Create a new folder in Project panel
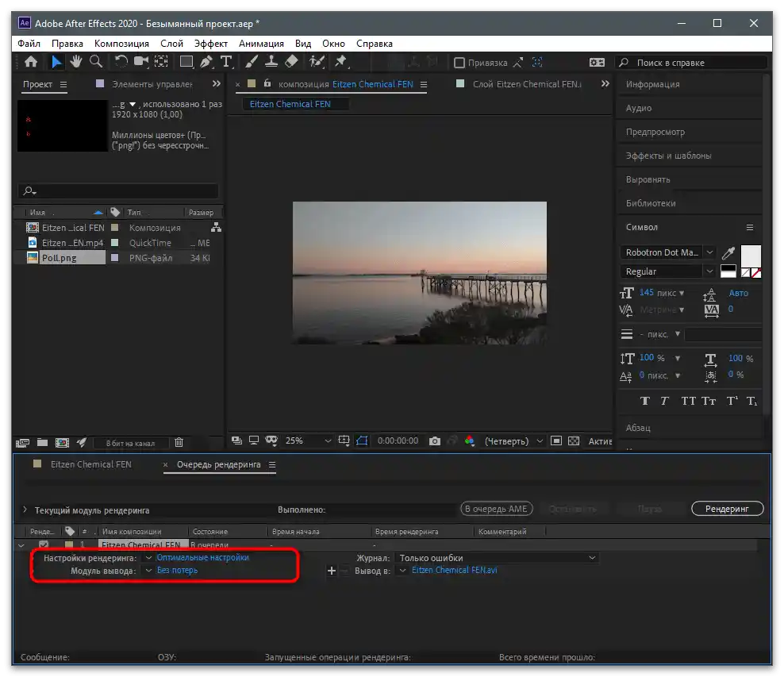The height and width of the screenshot is (677, 784). tap(43, 443)
